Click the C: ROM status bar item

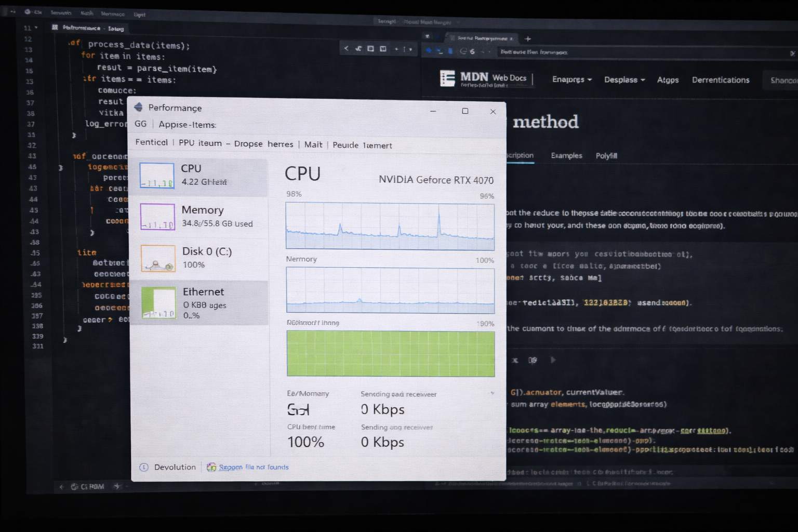(x=87, y=487)
